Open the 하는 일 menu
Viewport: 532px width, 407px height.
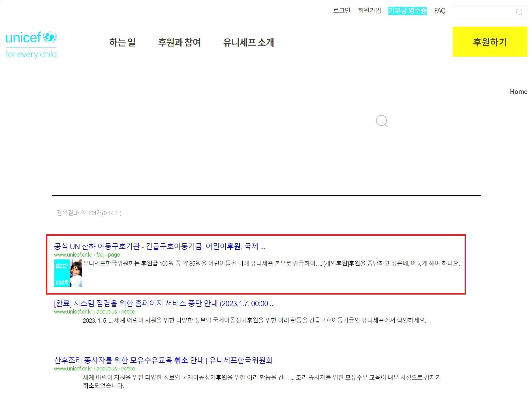[x=122, y=42]
